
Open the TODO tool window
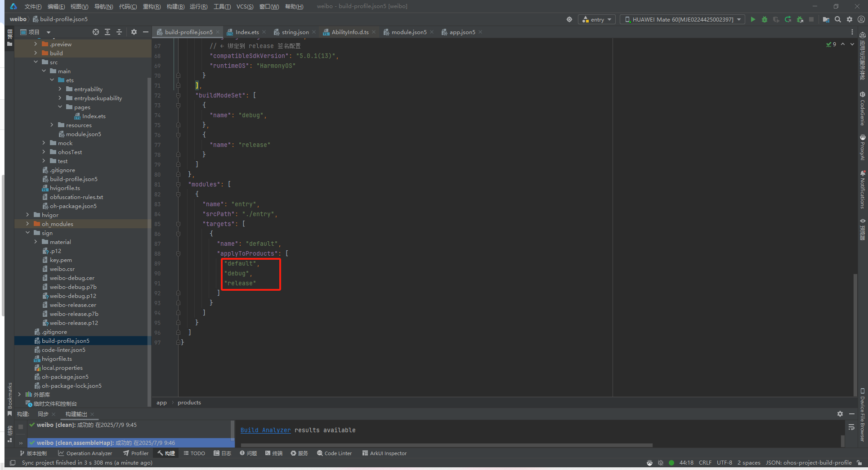point(194,453)
